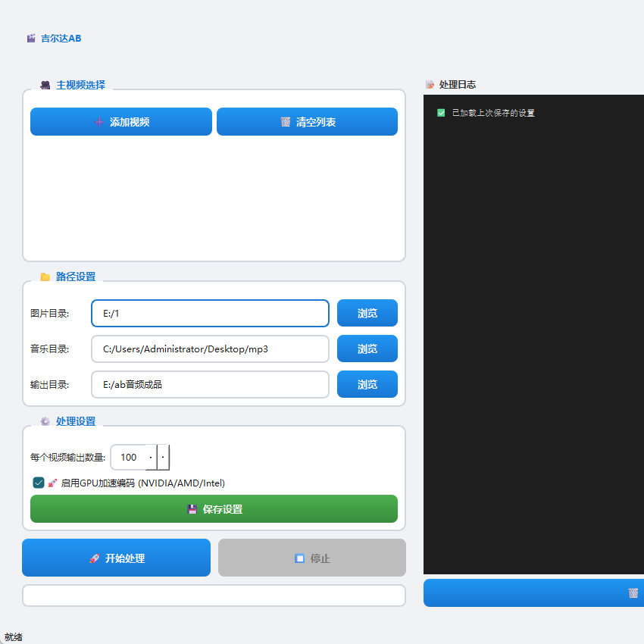Open 浏览 for the 图片目录 path
This screenshot has width=644, height=644.
coord(367,313)
